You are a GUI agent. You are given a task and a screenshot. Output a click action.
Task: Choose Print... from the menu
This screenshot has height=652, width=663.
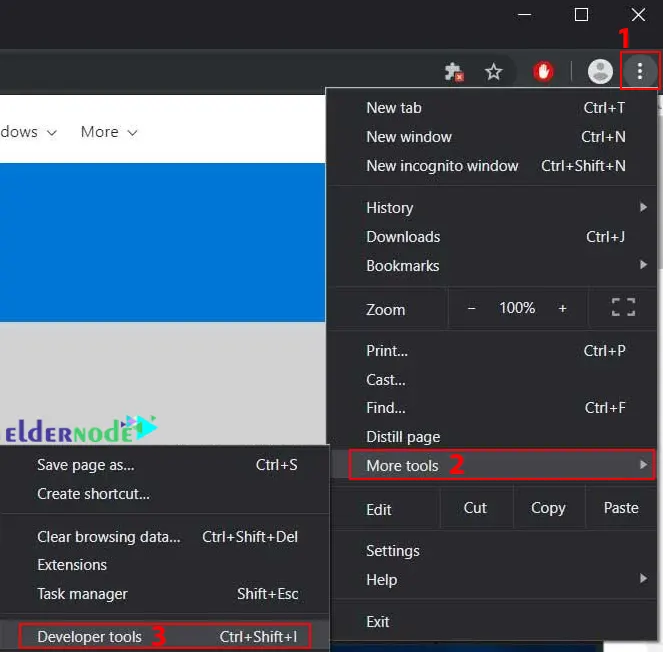[493, 351]
